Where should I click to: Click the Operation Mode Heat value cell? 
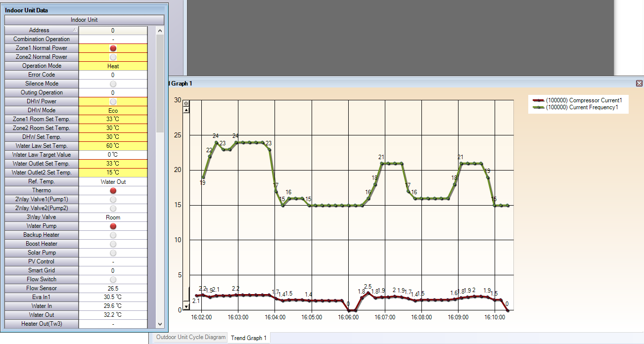[113, 66]
